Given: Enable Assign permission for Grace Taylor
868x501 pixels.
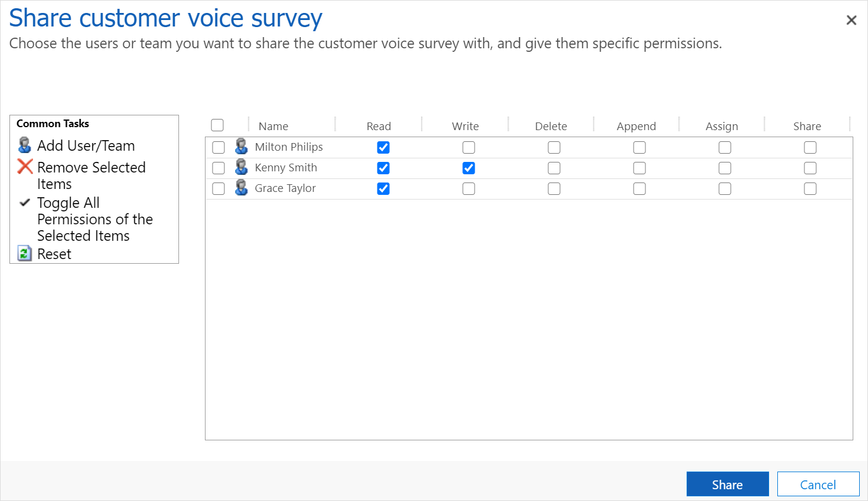Looking at the screenshot, I should [725, 188].
